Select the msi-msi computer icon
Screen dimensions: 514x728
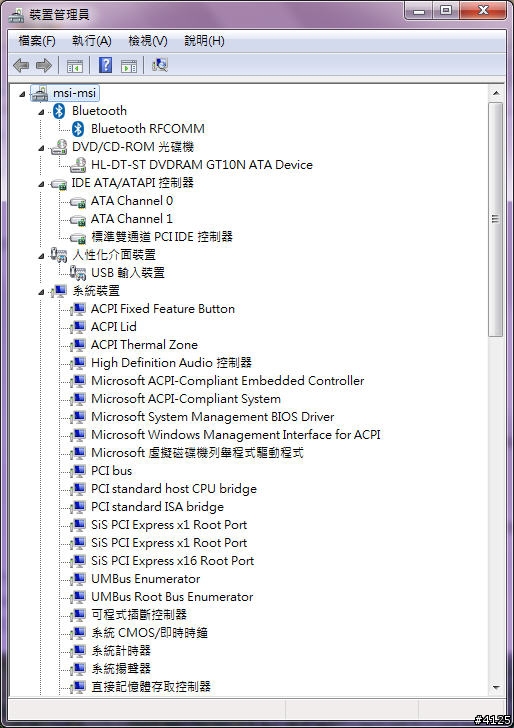pyautogui.click(x=39, y=93)
